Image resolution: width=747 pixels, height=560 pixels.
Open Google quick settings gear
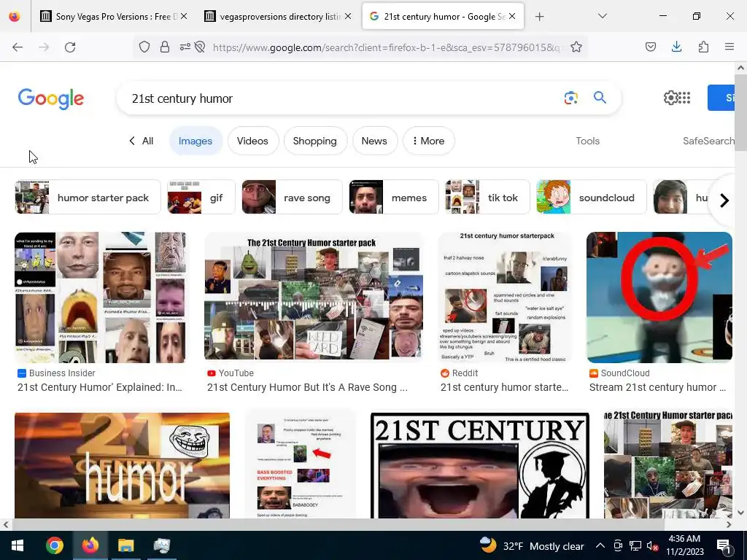click(x=670, y=98)
